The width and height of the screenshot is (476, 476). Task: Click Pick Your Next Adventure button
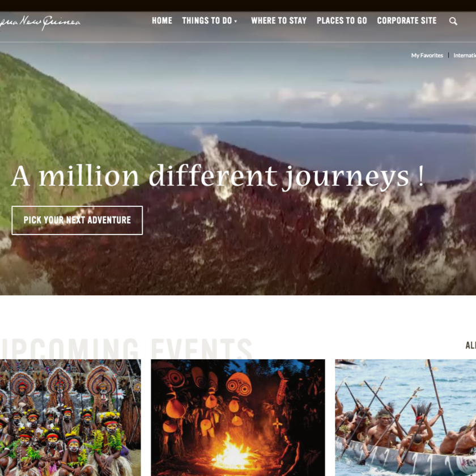(77, 220)
